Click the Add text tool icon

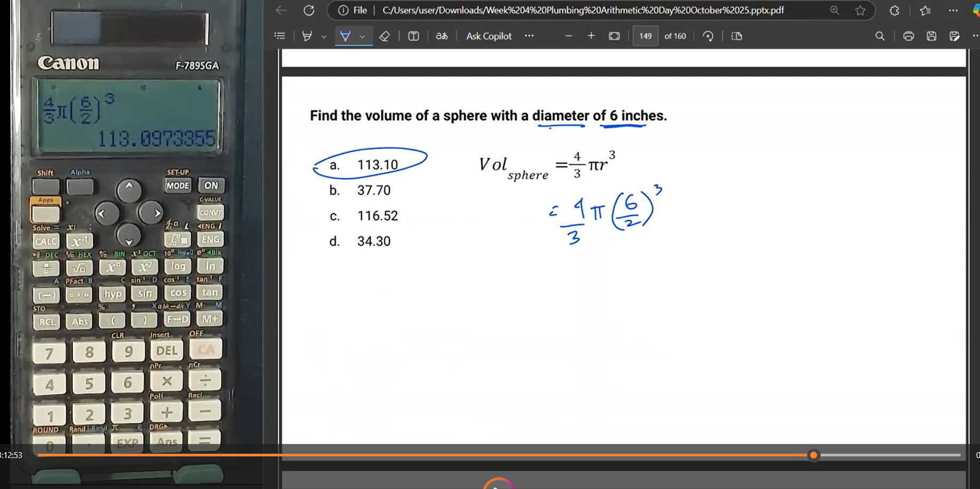click(413, 36)
